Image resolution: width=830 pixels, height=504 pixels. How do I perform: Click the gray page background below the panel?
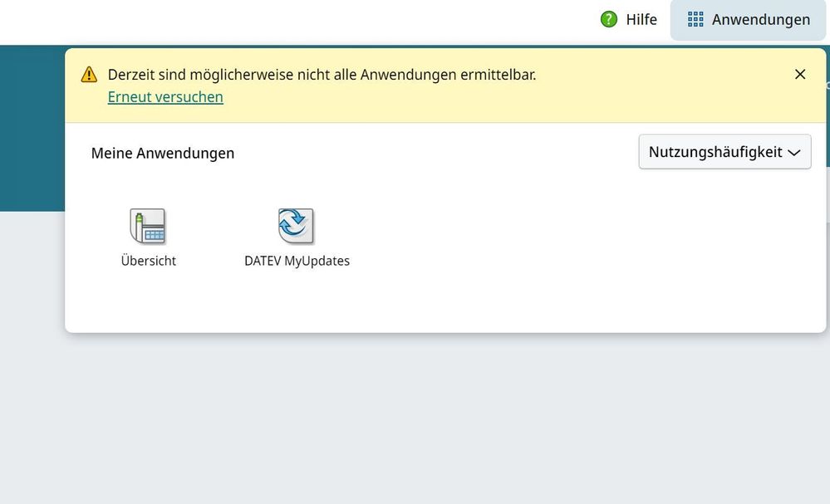click(415, 415)
